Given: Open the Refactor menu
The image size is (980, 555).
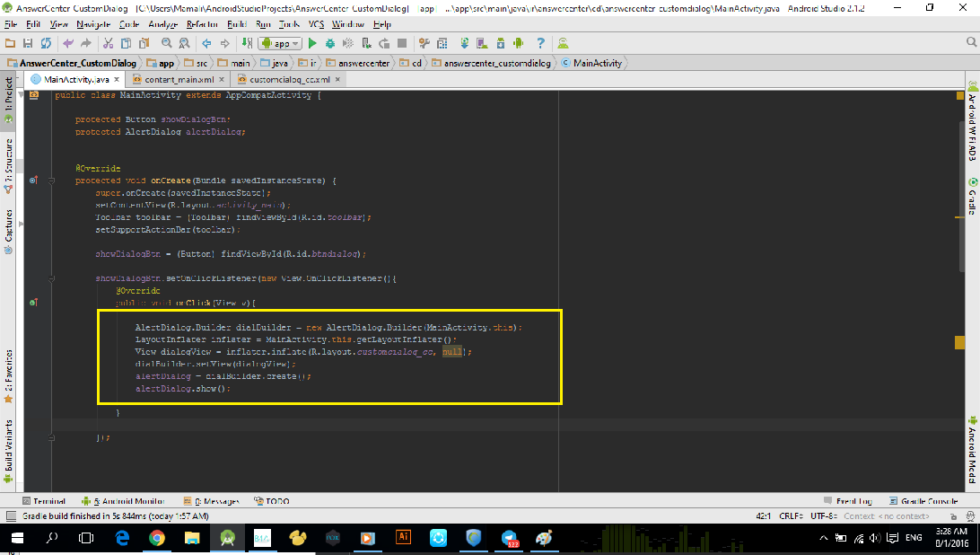Looking at the screenshot, I should pyautogui.click(x=203, y=24).
